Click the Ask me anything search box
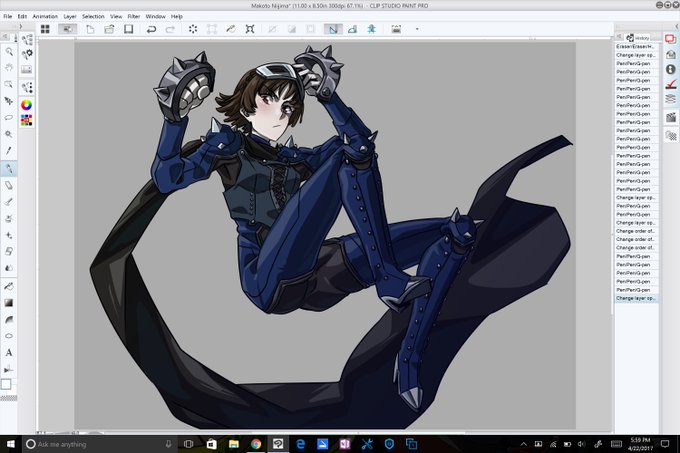 [x=100, y=444]
